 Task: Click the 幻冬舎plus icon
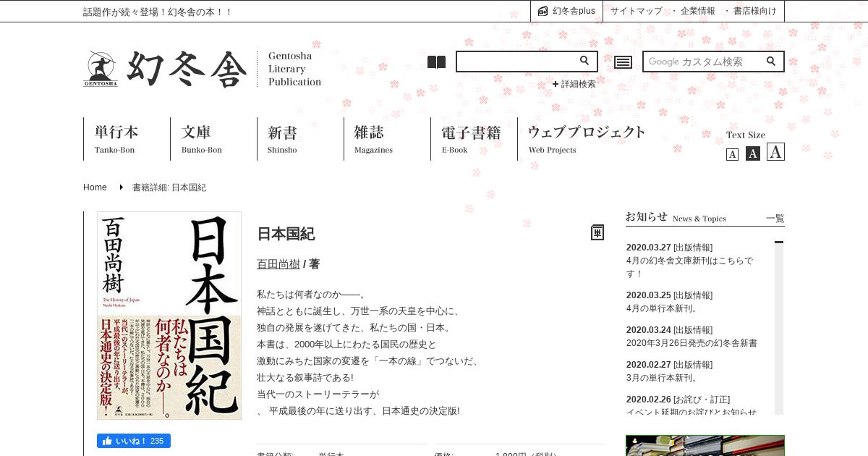543,11
